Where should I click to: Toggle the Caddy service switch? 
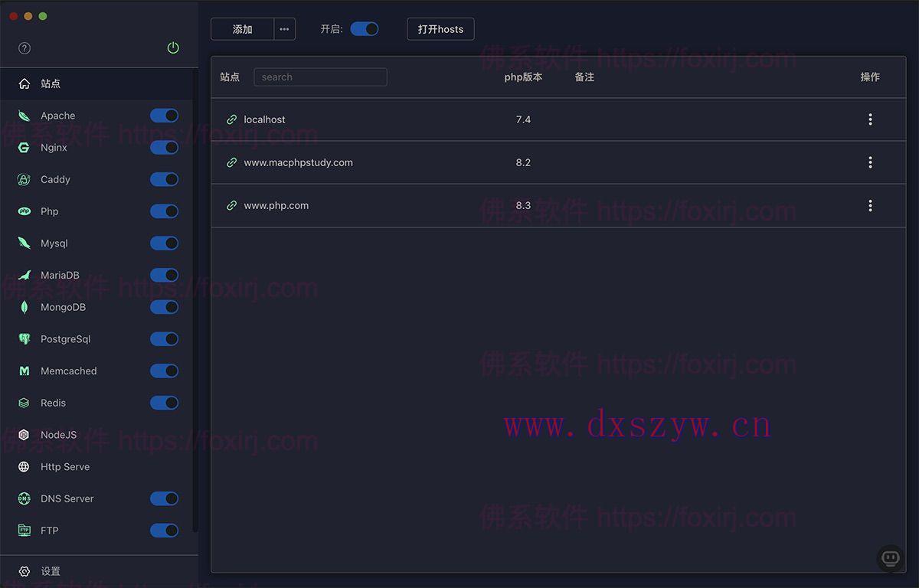(164, 179)
